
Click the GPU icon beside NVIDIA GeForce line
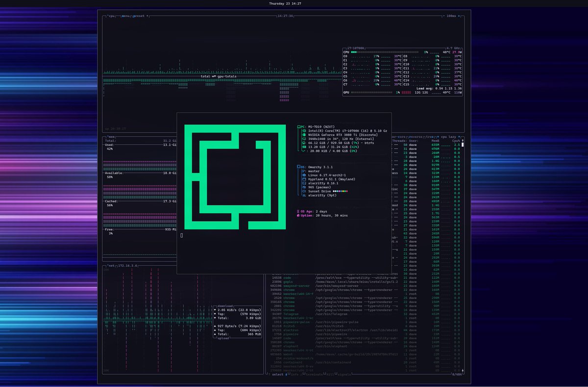[x=304, y=135]
